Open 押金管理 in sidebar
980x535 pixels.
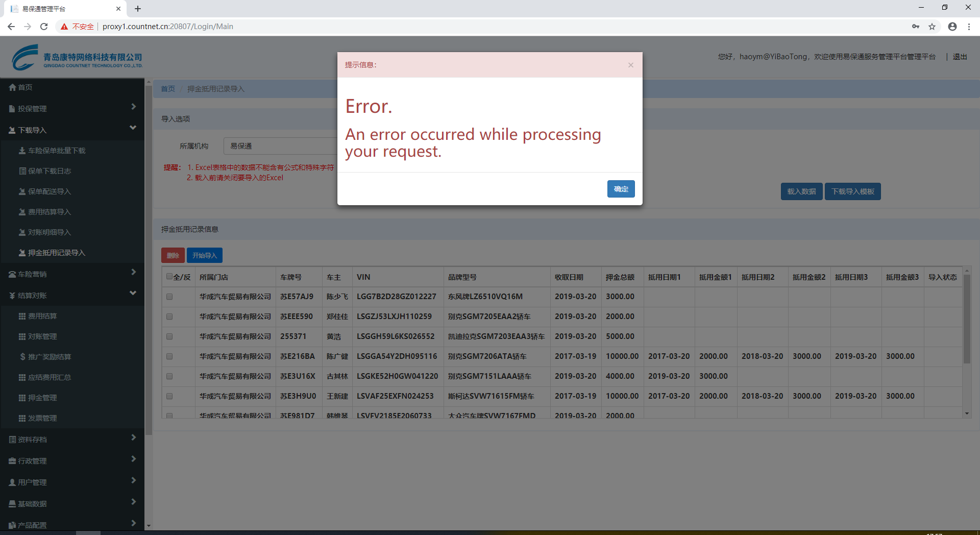42,398
